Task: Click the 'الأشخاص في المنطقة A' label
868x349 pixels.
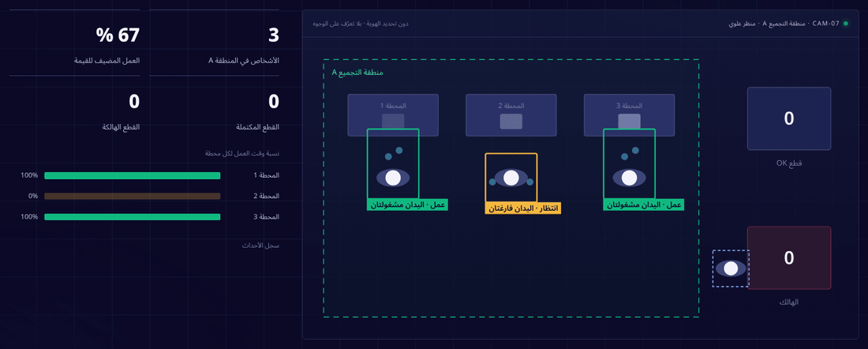Action: click(244, 60)
